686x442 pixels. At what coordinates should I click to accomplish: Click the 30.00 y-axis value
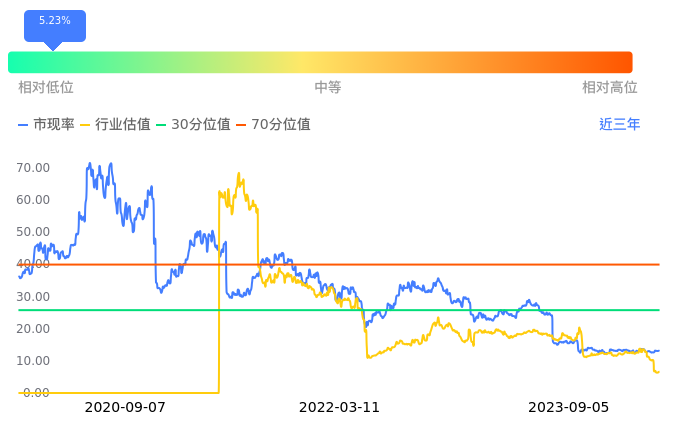[33, 297]
